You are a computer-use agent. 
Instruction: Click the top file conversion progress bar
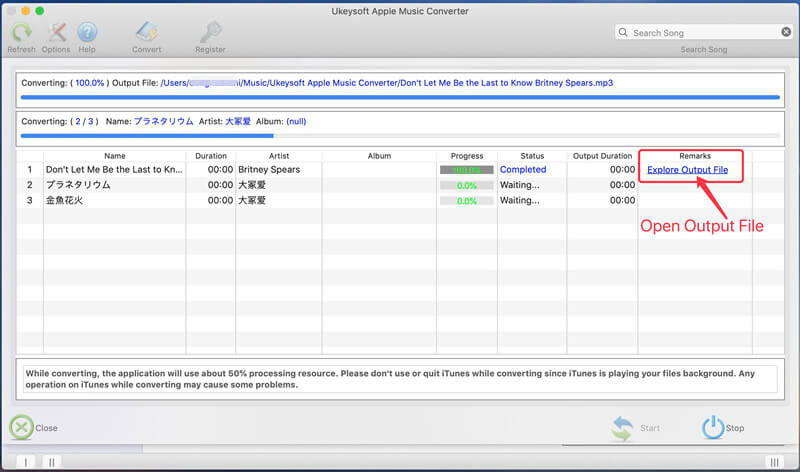[x=400, y=97]
